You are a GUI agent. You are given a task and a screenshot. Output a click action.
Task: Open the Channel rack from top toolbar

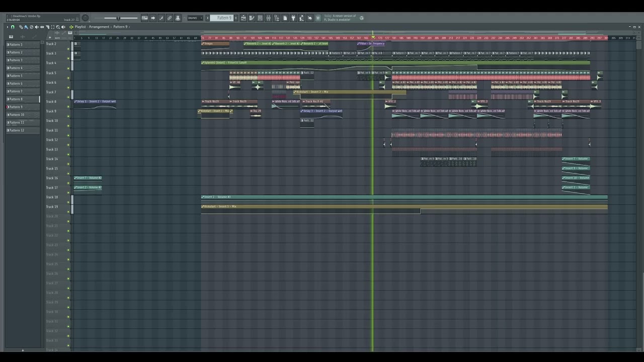pyautogui.click(x=260, y=18)
